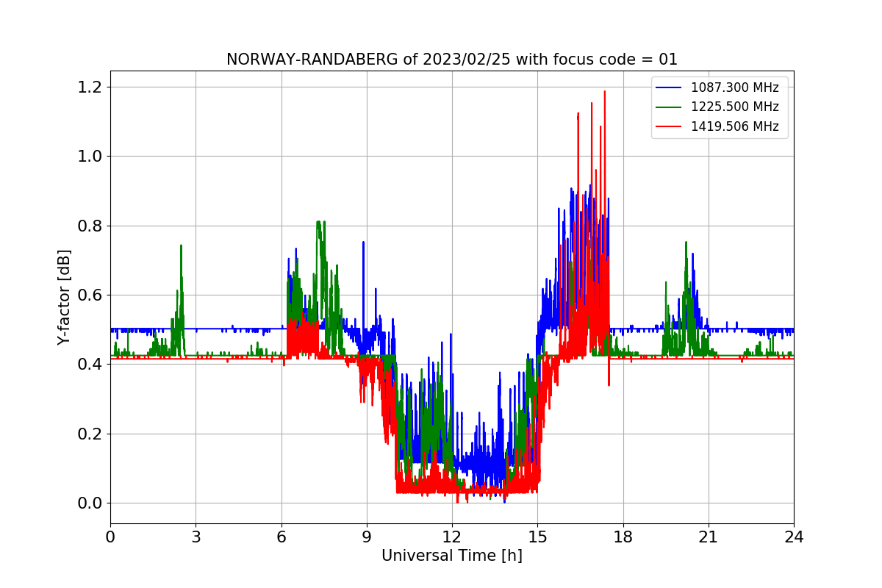Click x-axis tick label 9
The height and width of the screenshot is (588, 882).
367,537
